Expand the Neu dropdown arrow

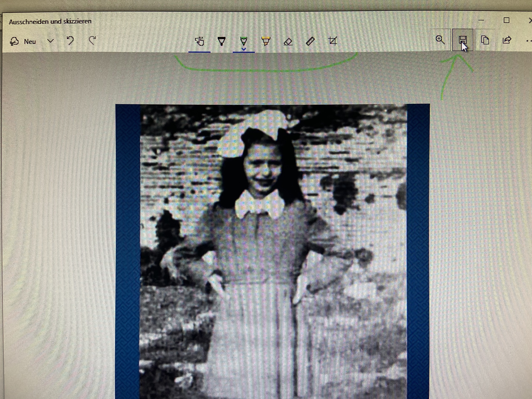[51, 41]
